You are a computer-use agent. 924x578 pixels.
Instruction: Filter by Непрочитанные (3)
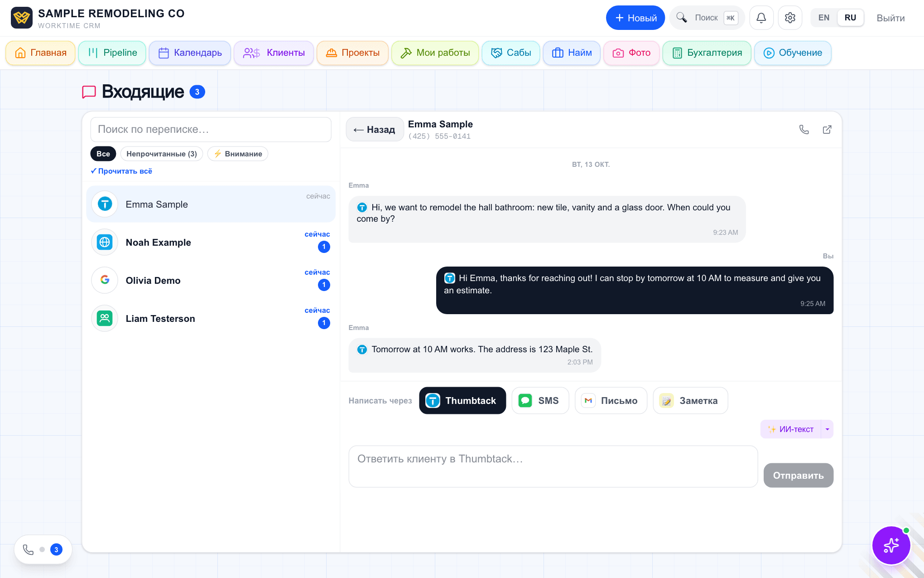162,154
